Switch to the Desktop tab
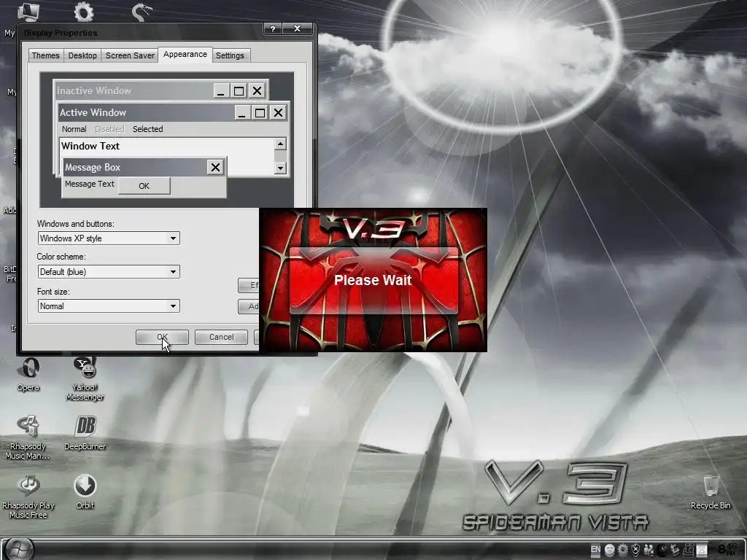The height and width of the screenshot is (560, 747). click(82, 55)
